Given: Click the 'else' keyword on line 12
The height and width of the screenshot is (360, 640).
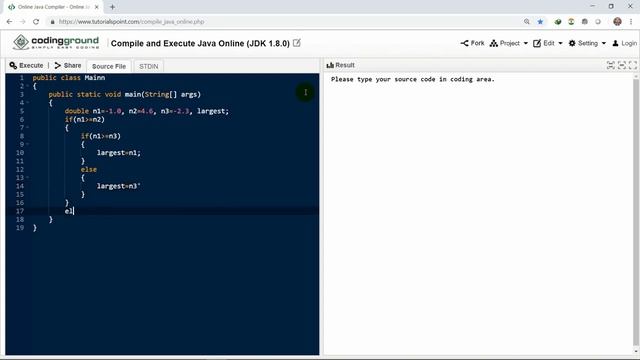Looking at the screenshot, I should (x=89, y=169).
